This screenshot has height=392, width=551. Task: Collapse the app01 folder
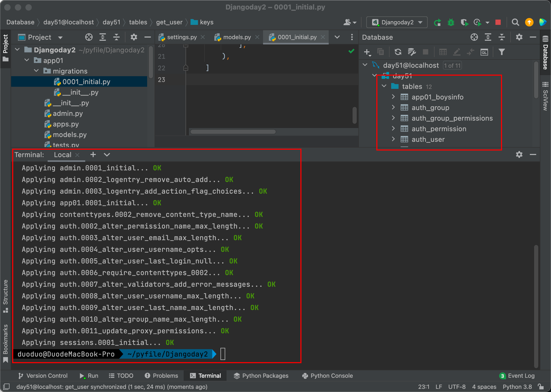27,60
